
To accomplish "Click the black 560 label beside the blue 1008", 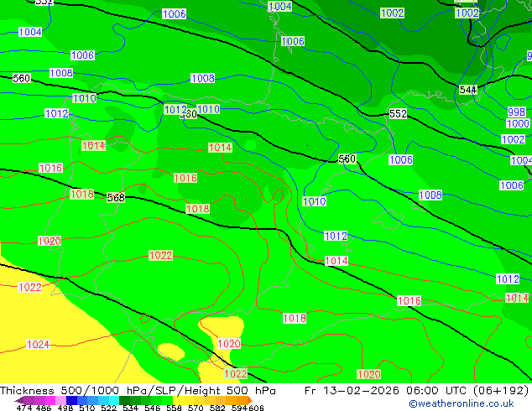I will coord(21,78).
